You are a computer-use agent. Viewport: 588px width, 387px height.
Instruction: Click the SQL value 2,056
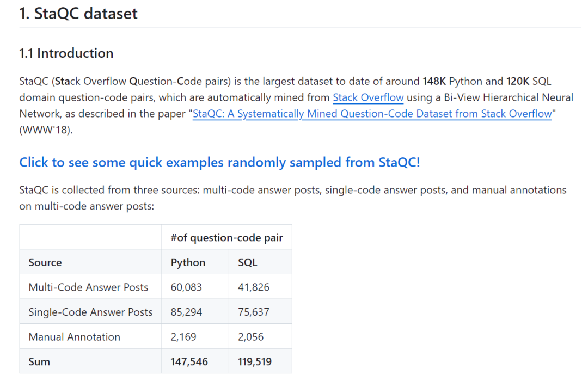250,337
